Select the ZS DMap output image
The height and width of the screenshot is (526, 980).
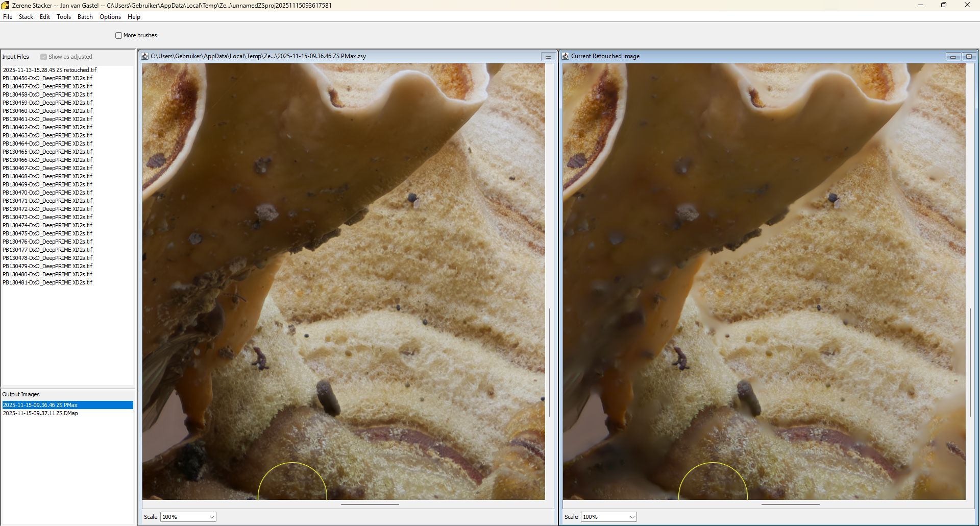(41, 413)
